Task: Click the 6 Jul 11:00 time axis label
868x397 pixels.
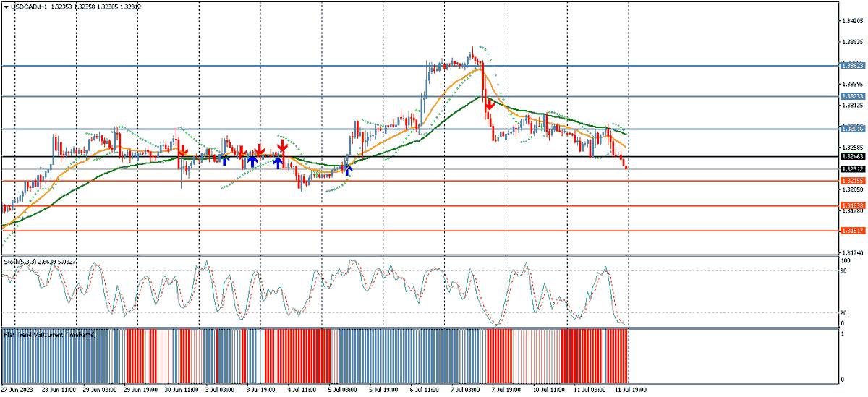Action: pos(425,388)
